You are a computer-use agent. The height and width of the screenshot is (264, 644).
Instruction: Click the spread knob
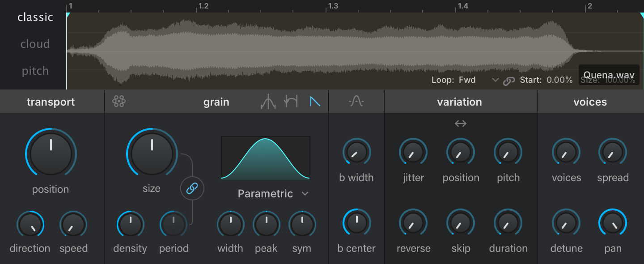tap(613, 152)
